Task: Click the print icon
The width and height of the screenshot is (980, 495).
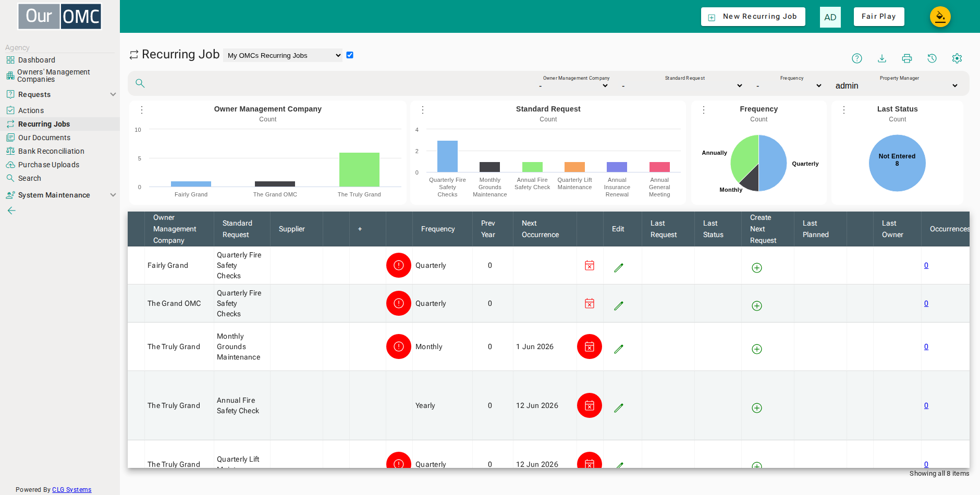Action: pyautogui.click(x=907, y=58)
